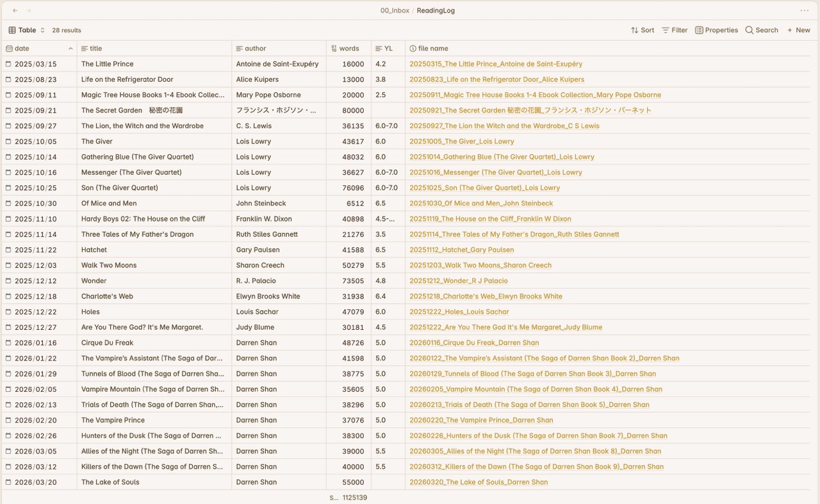Click the 00_Inbox breadcrumb folder
This screenshot has height=504, width=820.
pyautogui.click(x=395, y=11)
